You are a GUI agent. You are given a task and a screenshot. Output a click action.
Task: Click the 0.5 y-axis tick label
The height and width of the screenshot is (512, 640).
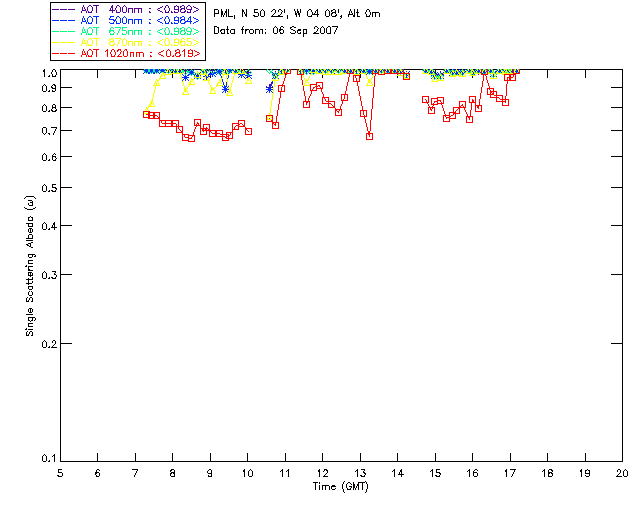tap(49, 188)
